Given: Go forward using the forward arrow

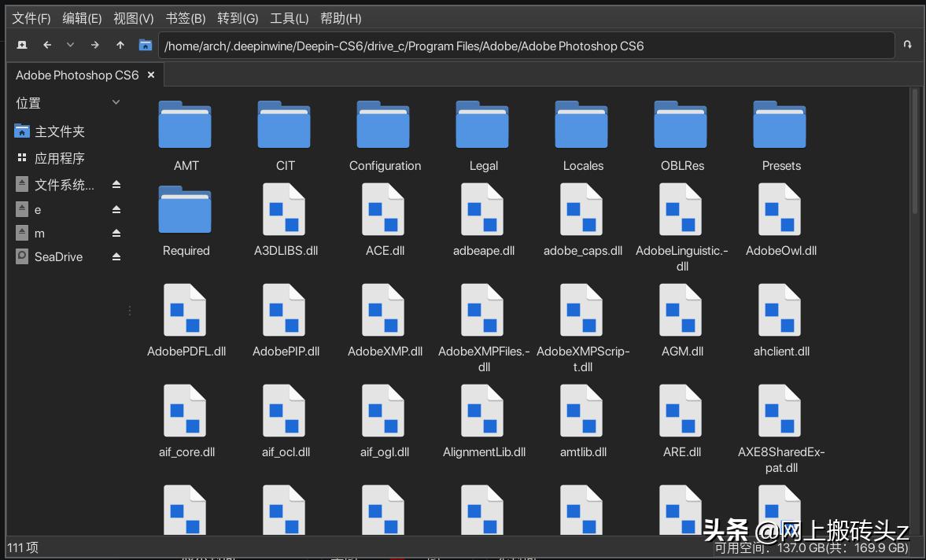Looking at the screenshot, I should [94, 45].
